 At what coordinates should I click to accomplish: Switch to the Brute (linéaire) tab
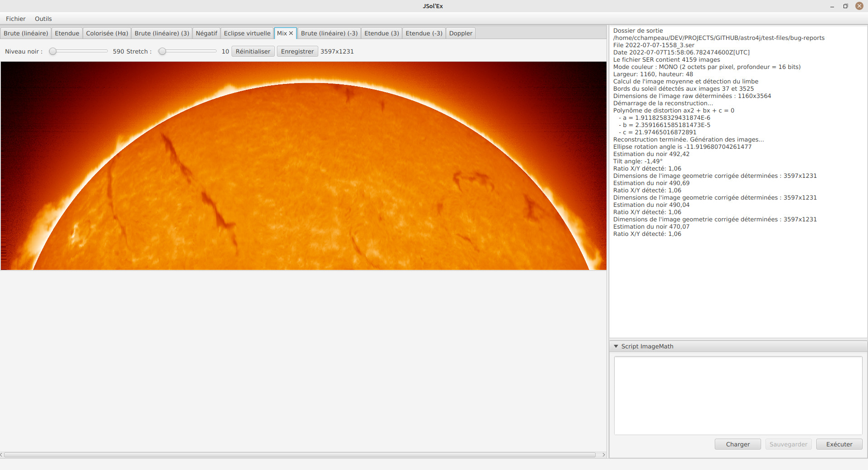pos(26,33)
